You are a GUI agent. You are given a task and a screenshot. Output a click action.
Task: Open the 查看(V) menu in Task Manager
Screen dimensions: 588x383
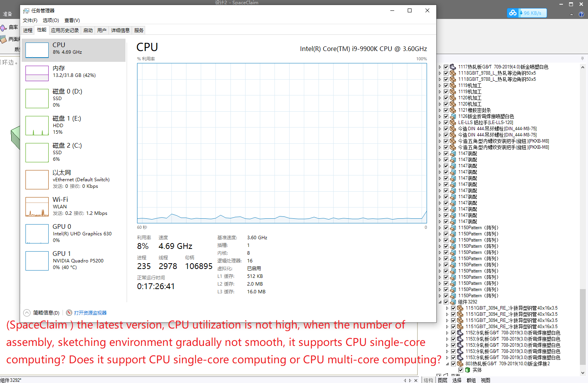coord(72,20)
